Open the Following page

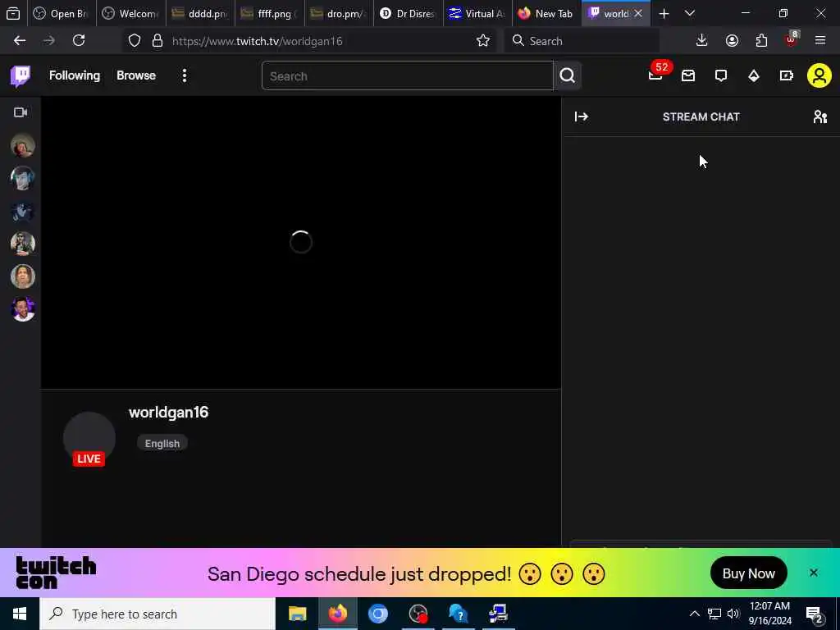coord(75,75)
